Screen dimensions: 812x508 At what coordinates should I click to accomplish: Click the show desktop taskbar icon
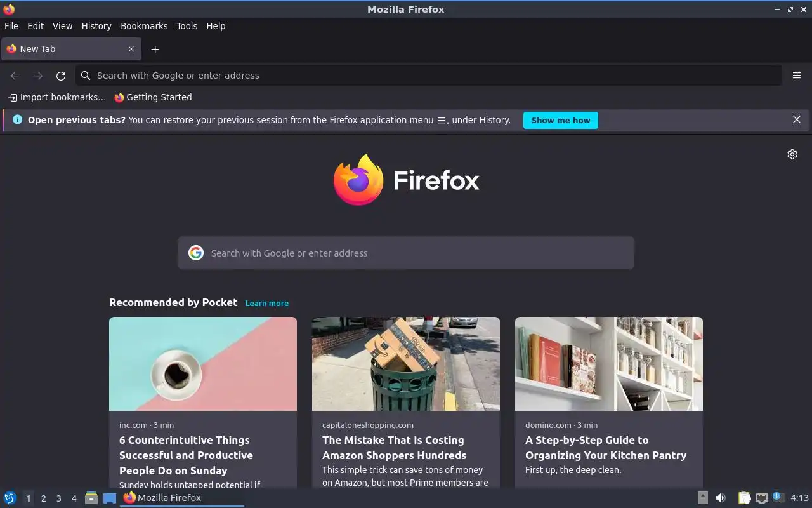[x=110, y=498]
